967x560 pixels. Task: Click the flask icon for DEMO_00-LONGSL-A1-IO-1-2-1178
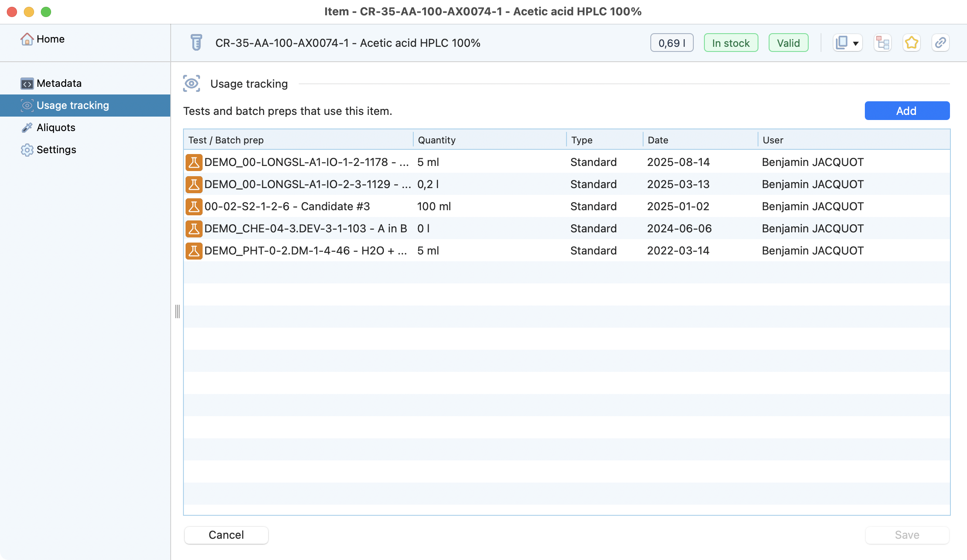(194, 162)
